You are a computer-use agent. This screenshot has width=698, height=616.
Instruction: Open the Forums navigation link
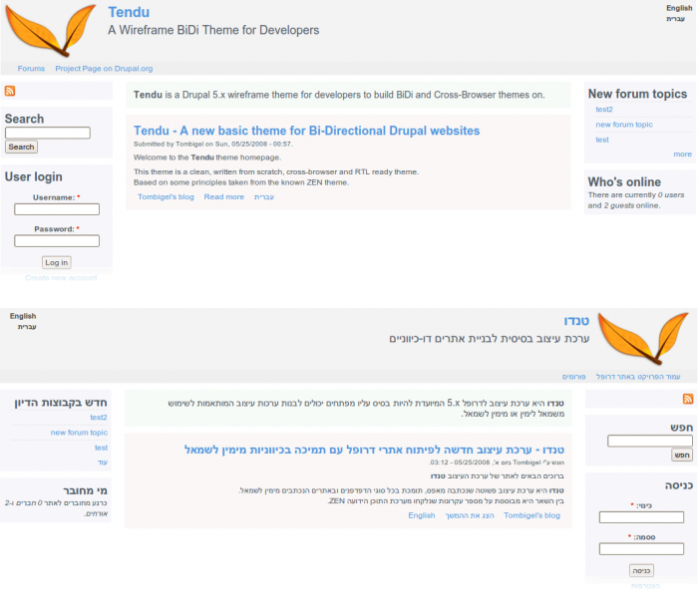pyautogui.click(x=31, y=69)
